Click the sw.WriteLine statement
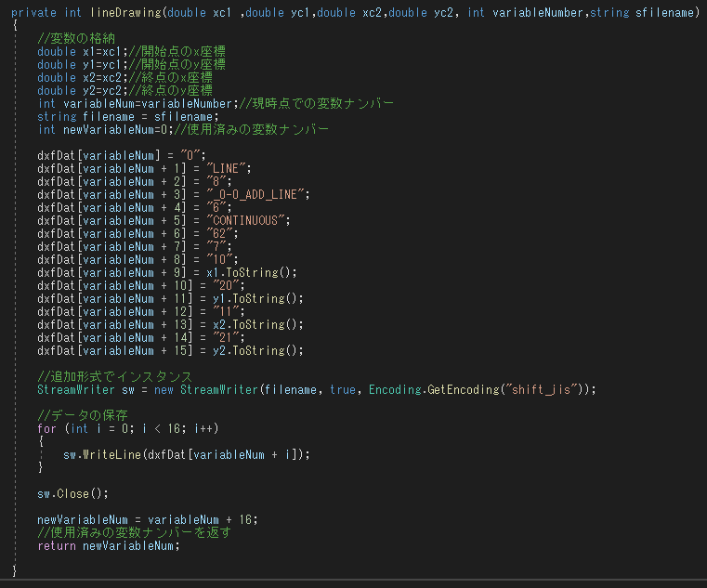Viewport: 707px width, 588px height. [x=187, y=454]
